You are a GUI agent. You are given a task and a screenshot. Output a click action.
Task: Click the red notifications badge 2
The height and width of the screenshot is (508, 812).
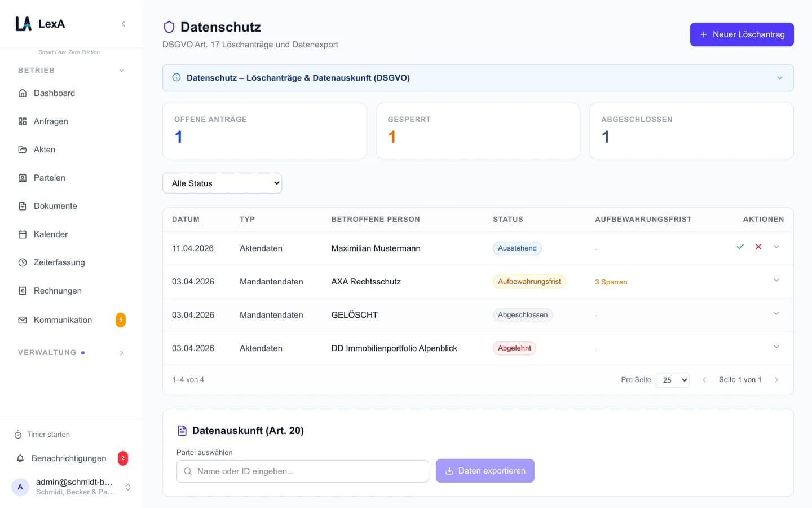[123, 458]
